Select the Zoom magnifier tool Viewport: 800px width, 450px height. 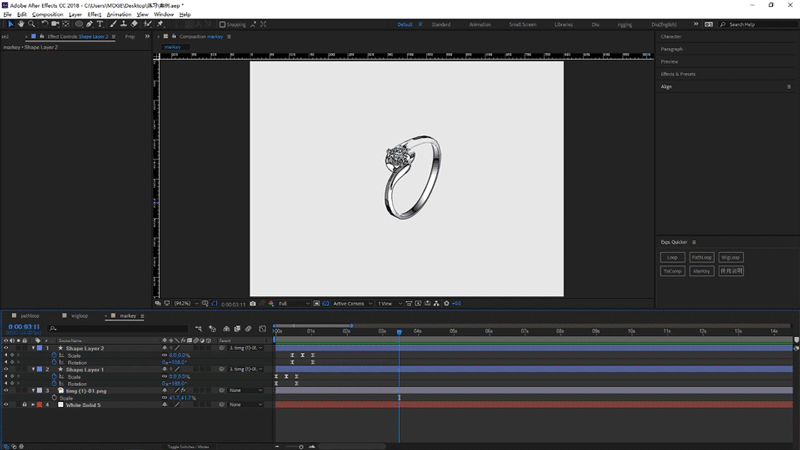tap(32, 24)
